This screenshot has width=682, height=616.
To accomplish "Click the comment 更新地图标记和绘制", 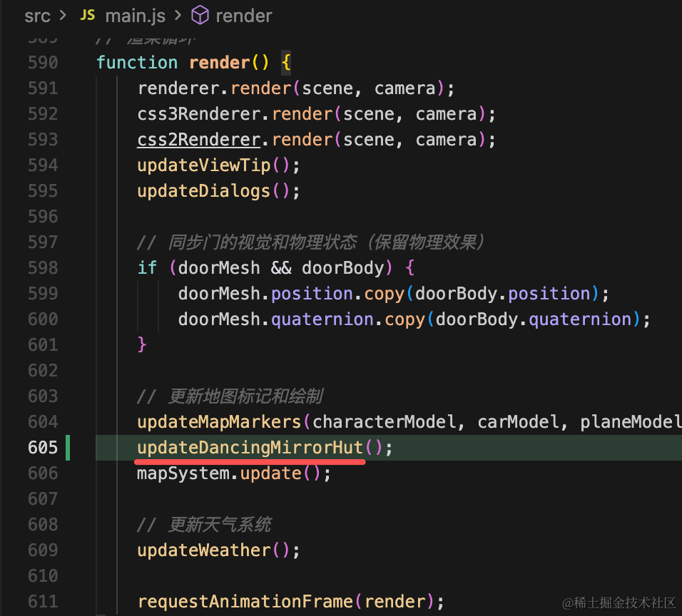I will [x=230, y=396].
